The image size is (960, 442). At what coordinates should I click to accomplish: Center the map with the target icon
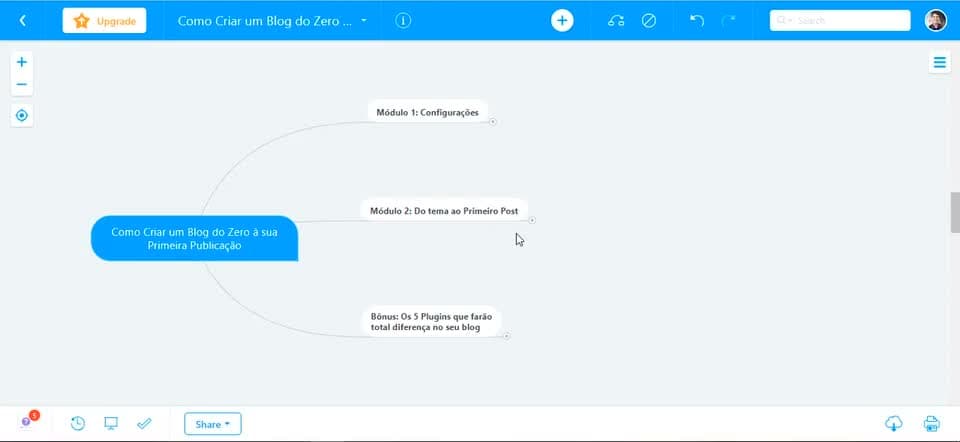pyautogui.click(x=21, y=115)
